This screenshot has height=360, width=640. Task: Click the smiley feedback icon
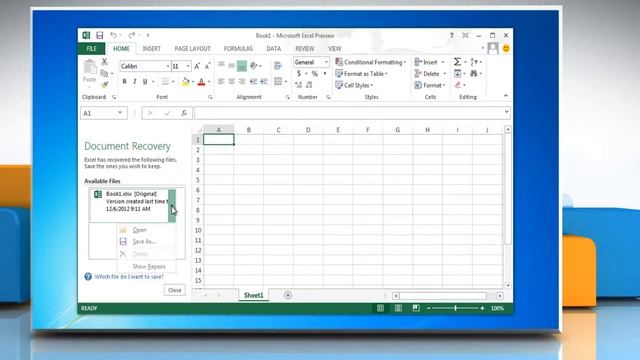(x=506, y=49)
